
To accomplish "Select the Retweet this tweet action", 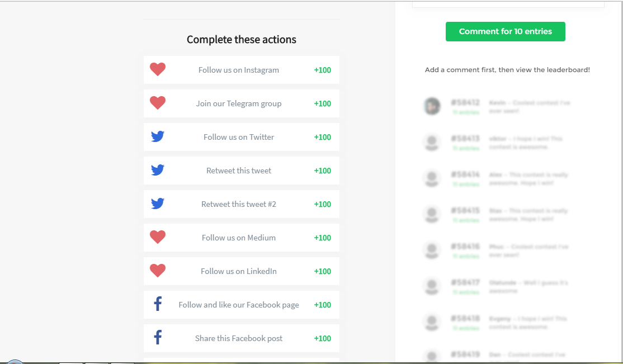I will (x=239, y=171).
